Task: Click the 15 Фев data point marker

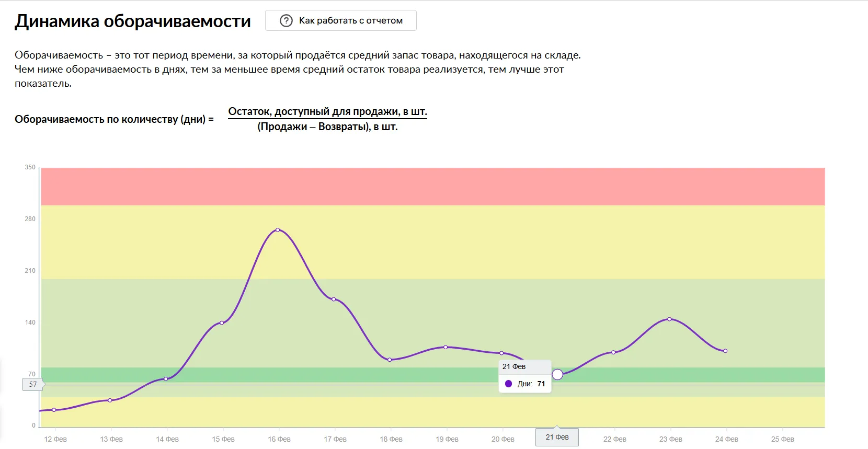Action: pos(222,323)
